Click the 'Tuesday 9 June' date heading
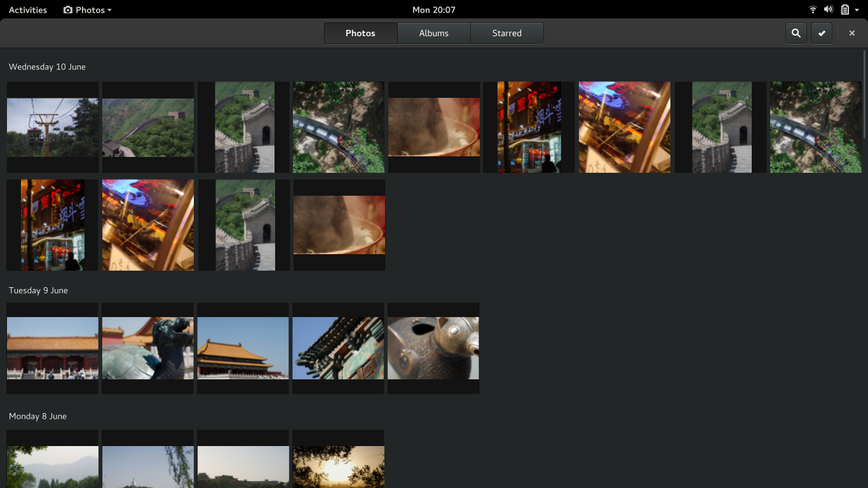Viewport: 868px width, 488px height. tap(38, 290)
